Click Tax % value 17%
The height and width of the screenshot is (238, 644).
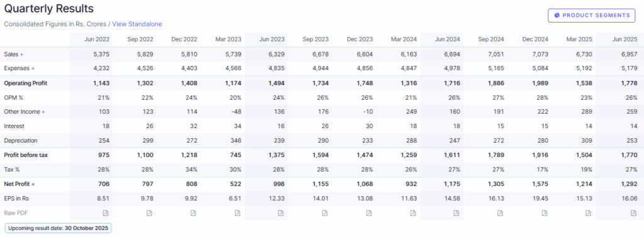(543, 170)
